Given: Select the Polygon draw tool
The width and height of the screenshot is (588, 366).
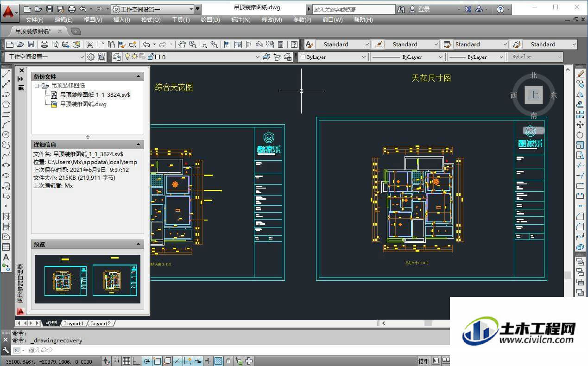Looking at the screenshot, I should [x=6, y=104].
